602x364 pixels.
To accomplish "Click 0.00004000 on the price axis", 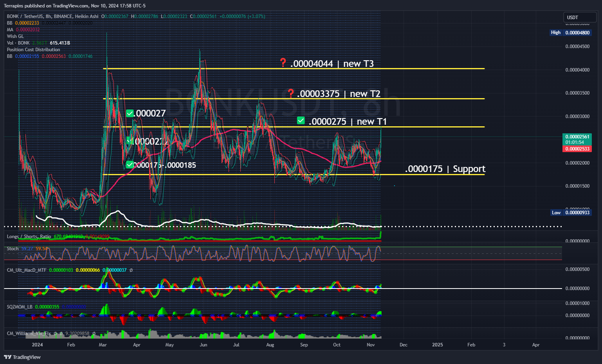I will click(577, 70).
